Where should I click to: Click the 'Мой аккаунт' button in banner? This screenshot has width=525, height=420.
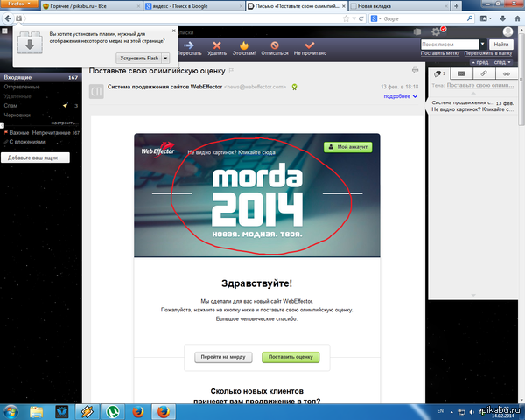point(347,148)
